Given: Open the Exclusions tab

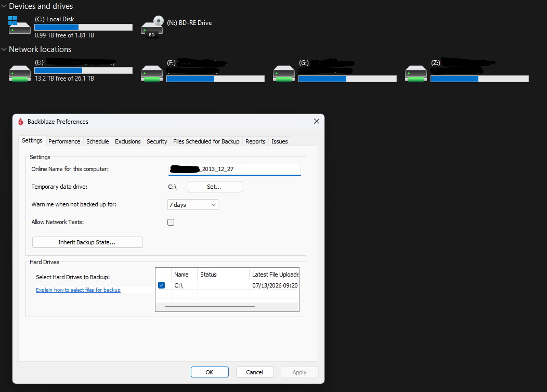Looking at the screenshot, I should tap(128, 141).
